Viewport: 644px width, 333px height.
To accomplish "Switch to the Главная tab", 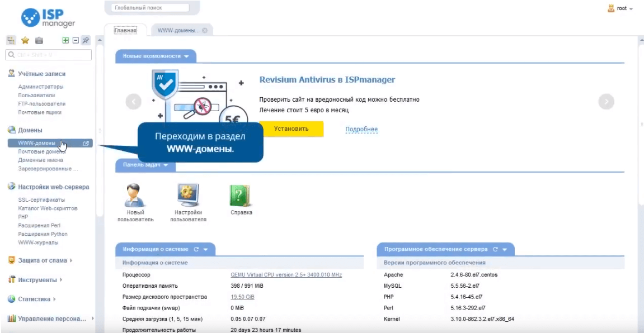I will [x=125, y=30].
